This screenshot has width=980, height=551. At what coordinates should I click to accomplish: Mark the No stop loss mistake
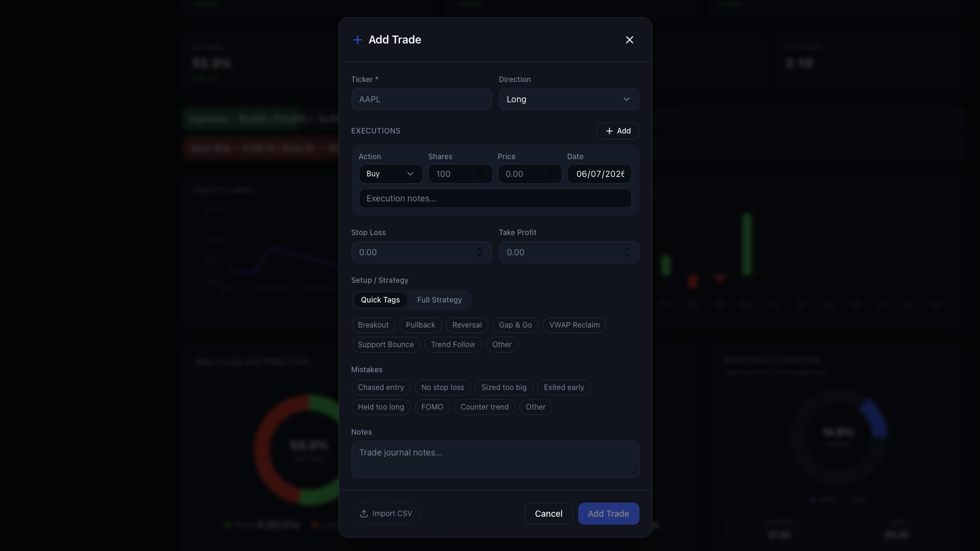coord(443,388)
